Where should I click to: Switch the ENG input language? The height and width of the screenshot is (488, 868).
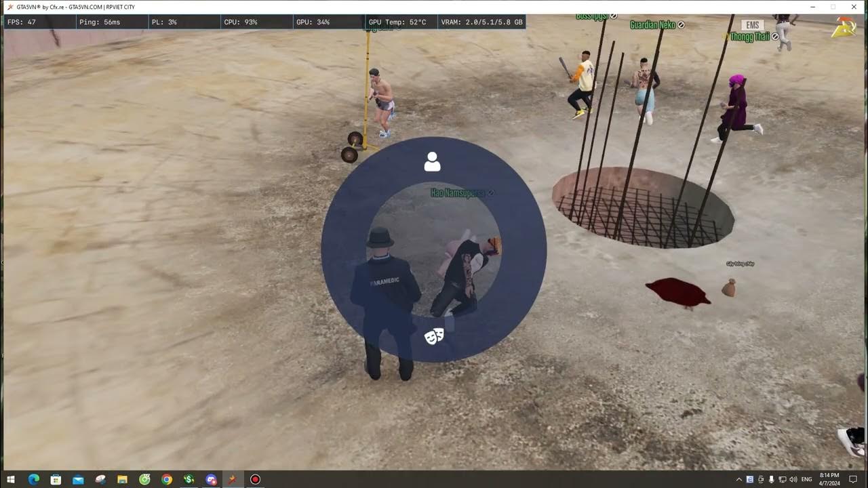(807, 479)
